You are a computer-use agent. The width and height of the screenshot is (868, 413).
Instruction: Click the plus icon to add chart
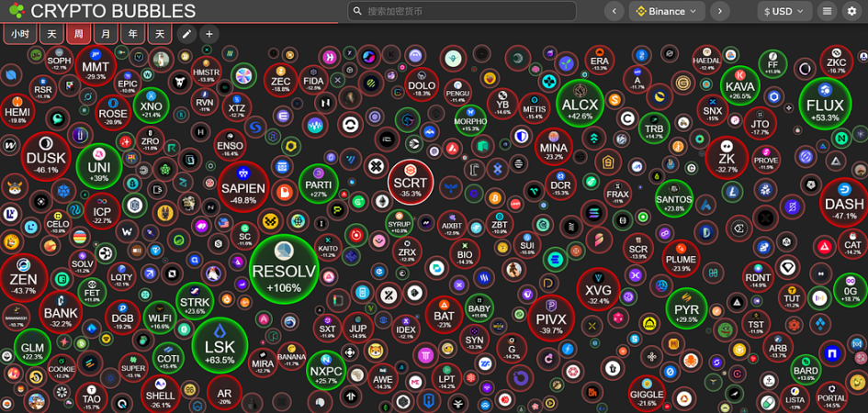209,34
